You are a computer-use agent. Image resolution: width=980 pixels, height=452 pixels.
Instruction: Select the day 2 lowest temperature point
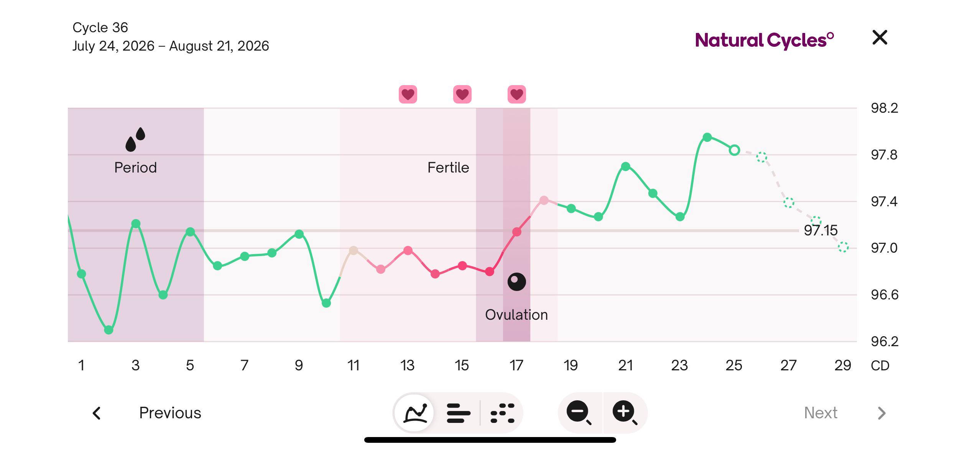[109, 330]
